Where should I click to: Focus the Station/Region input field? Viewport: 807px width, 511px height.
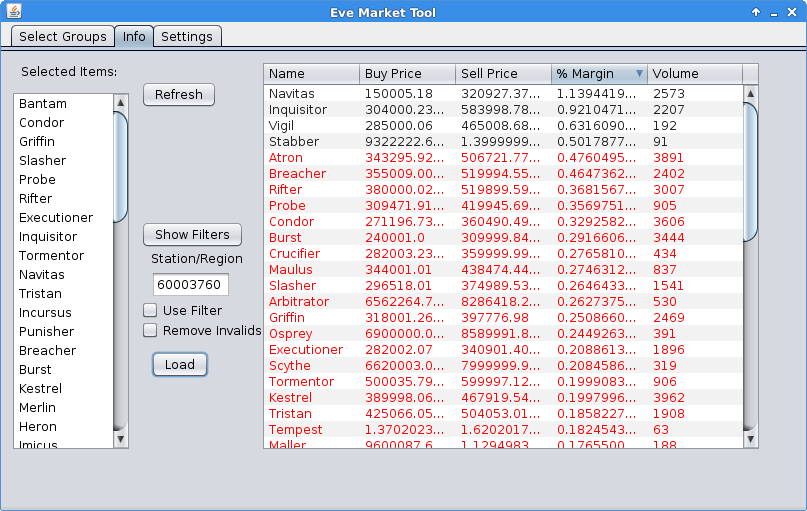pyautogui.click(x=190, y=285)
